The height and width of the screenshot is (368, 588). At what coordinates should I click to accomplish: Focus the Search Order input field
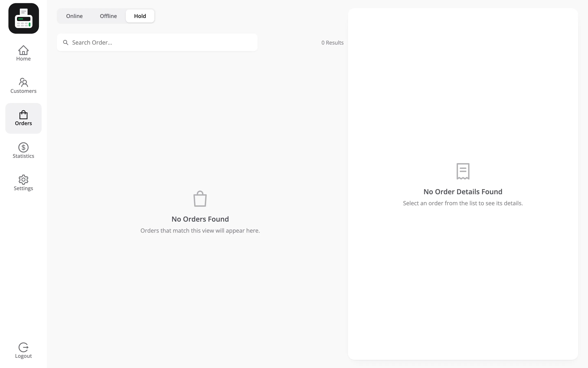(x=157, y=43)
